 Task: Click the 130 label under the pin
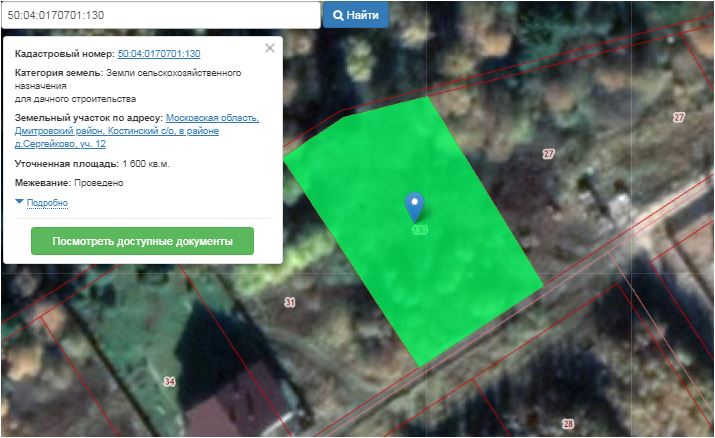pos(419,230)
